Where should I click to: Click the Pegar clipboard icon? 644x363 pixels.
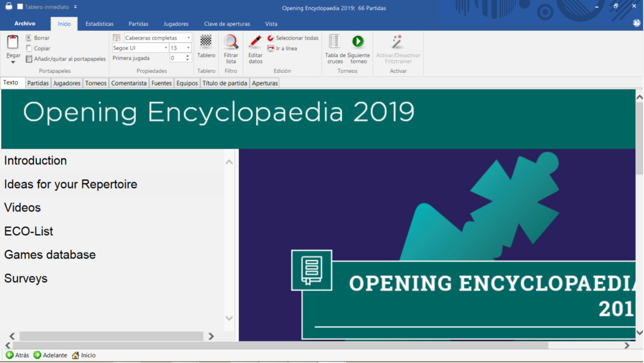coord(13,42)
